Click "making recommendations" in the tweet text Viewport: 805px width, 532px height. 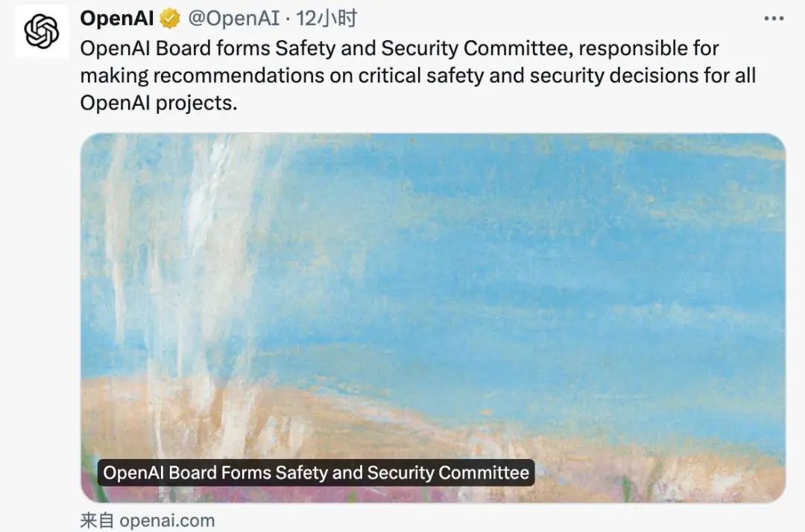(202, 76)
